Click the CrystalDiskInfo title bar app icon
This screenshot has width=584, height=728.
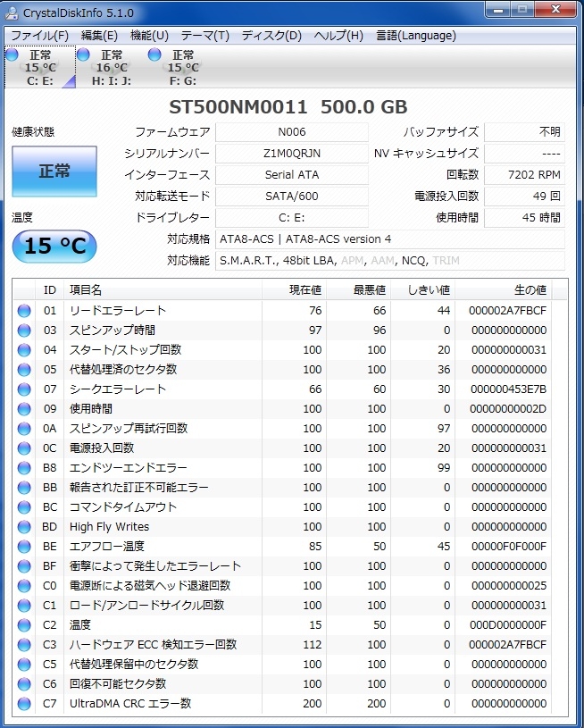click(11, 13)
